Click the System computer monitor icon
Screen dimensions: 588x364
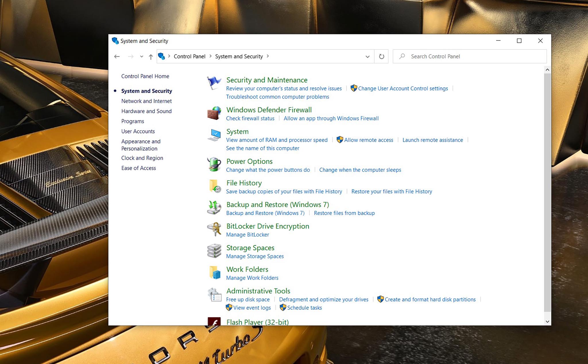[214, 135]
